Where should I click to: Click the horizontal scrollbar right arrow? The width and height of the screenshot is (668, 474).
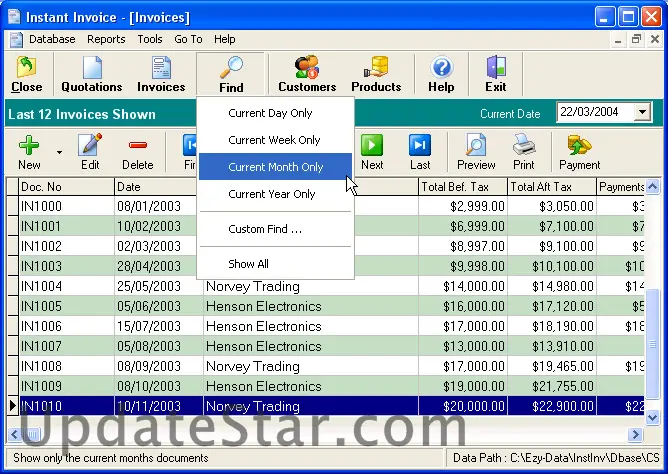tap(635, 434)
